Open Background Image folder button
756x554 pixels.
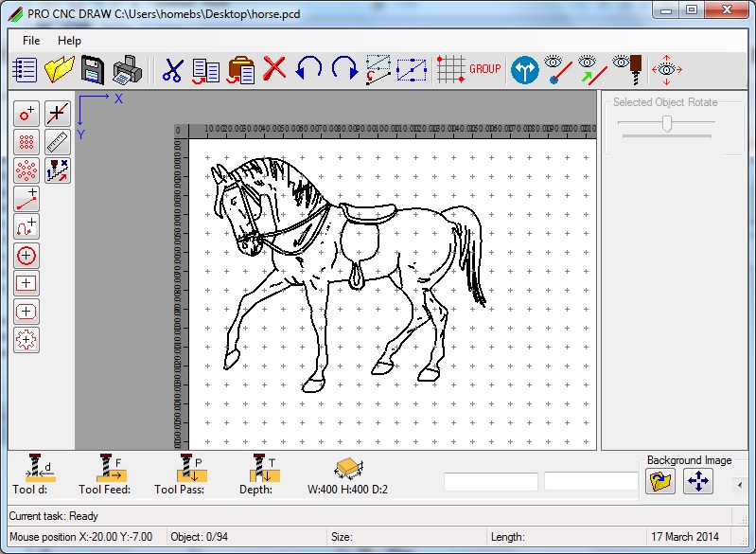659,482
